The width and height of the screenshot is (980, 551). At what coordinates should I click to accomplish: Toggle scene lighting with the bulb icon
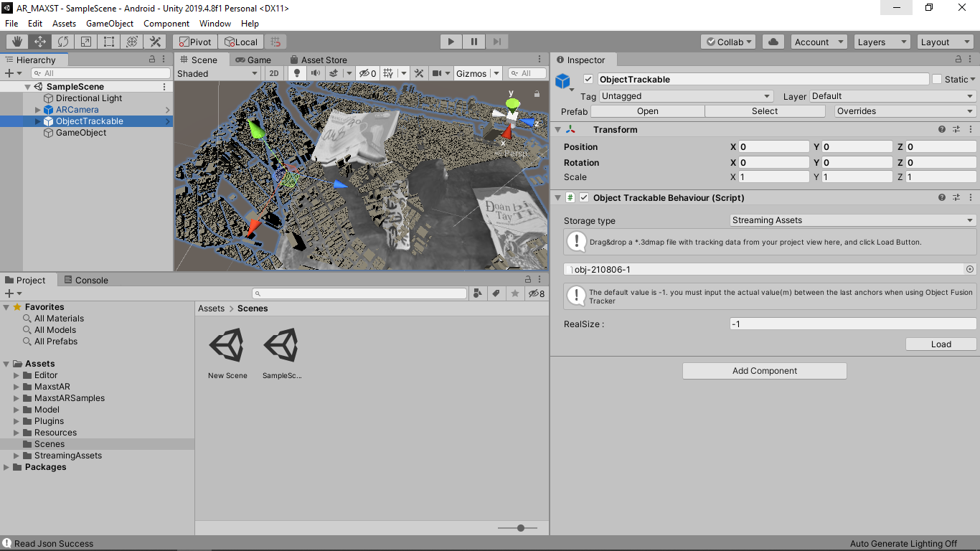pos(297,73)
